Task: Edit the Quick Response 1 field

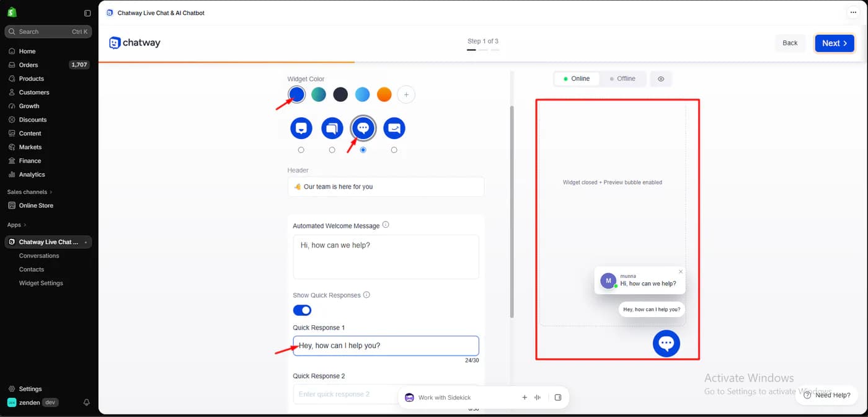Action: (386, 346)
